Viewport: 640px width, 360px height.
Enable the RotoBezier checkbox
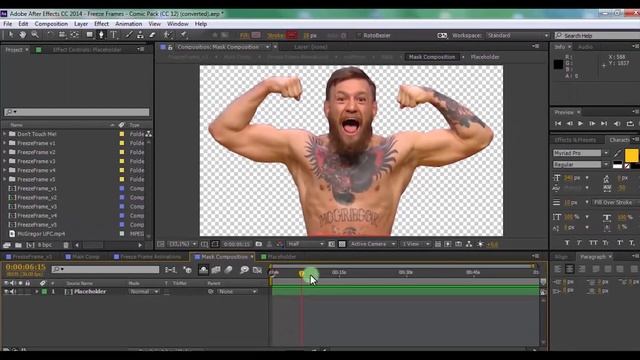pyautogui.click(x=359, y=36)
